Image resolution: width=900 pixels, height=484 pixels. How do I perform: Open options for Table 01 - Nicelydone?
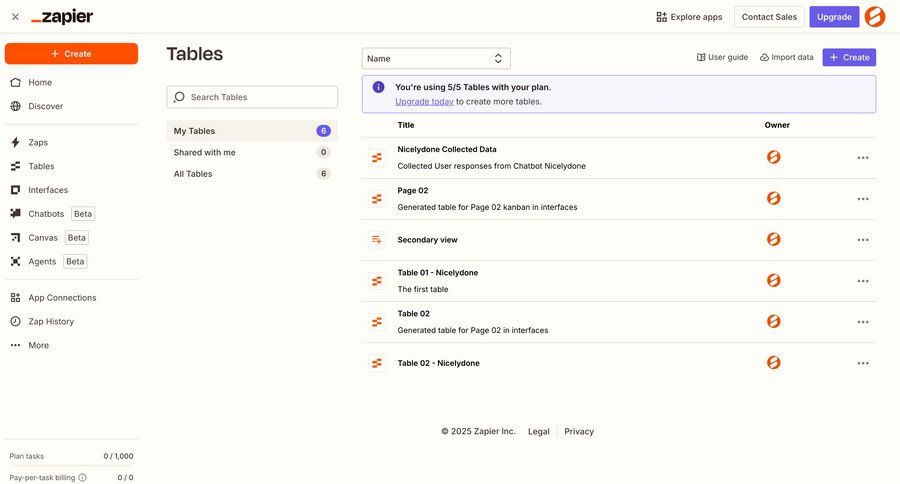863,281
